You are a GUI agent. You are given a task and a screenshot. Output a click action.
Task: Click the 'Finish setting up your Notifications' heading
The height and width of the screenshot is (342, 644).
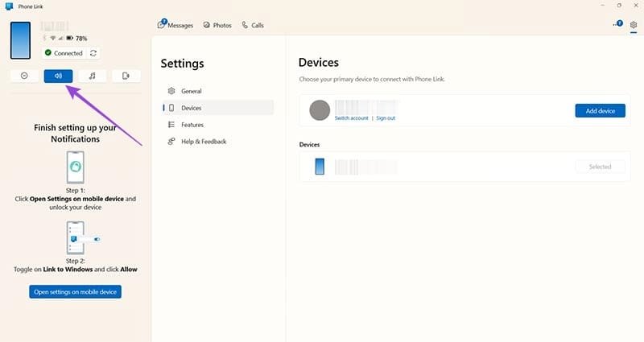(x=75, y=134)
